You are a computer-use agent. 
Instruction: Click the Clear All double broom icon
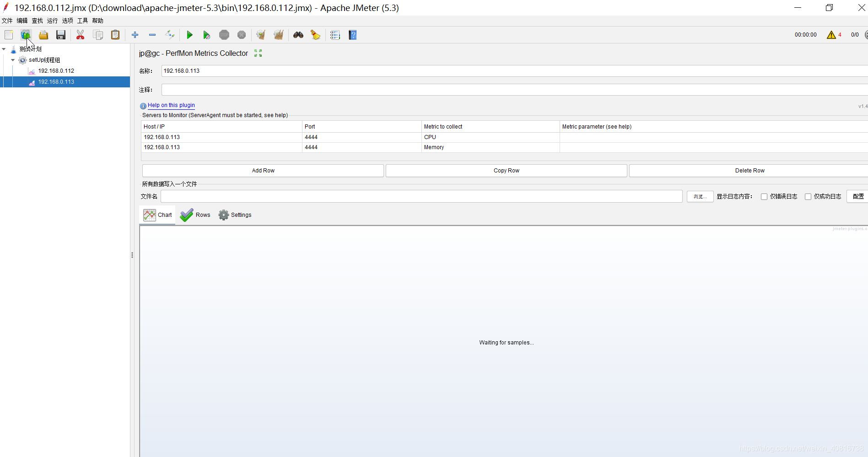pos(278,35)
